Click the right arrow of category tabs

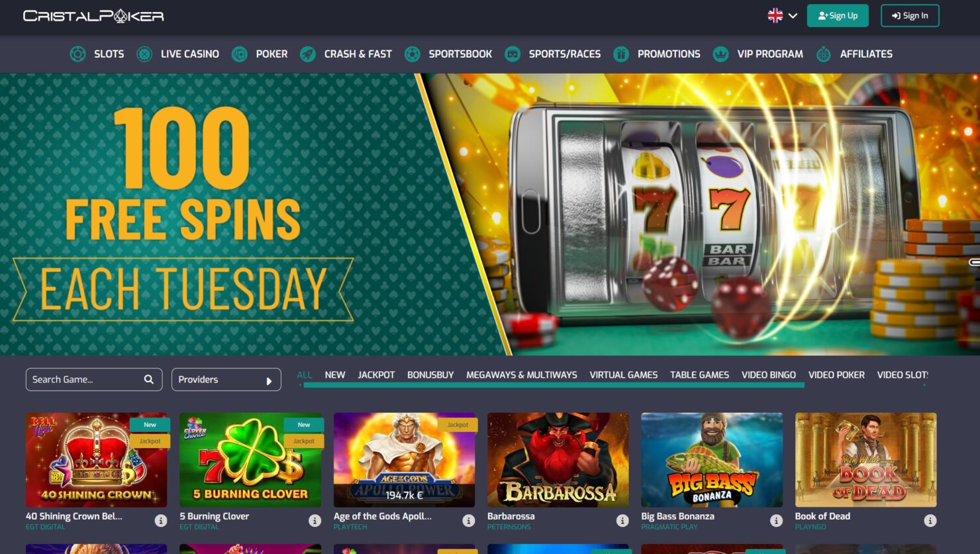click(x=924, y=384)
